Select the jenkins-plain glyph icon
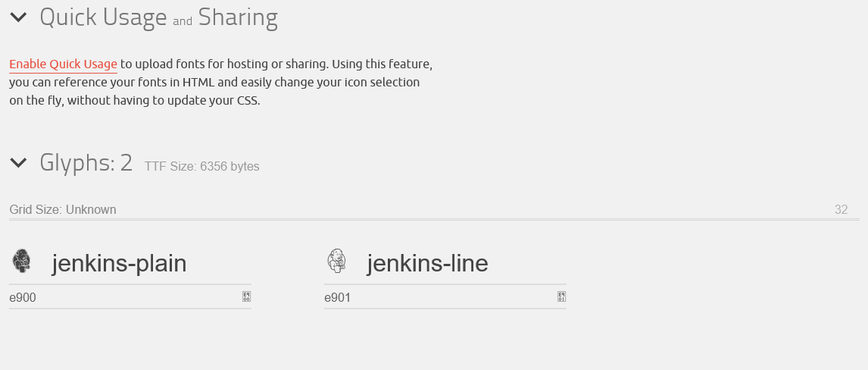The height and width of the screenshot is (370, 868). [x=22, y=262]
